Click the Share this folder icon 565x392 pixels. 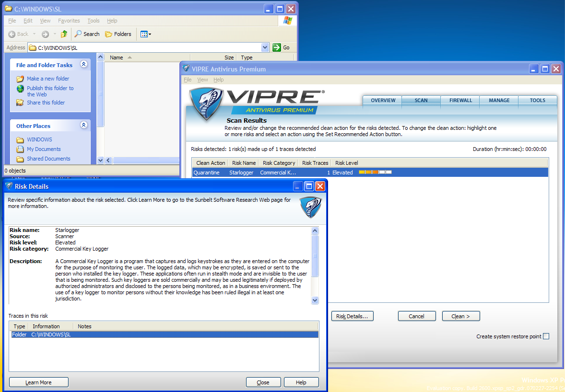(x=20, y=103)
